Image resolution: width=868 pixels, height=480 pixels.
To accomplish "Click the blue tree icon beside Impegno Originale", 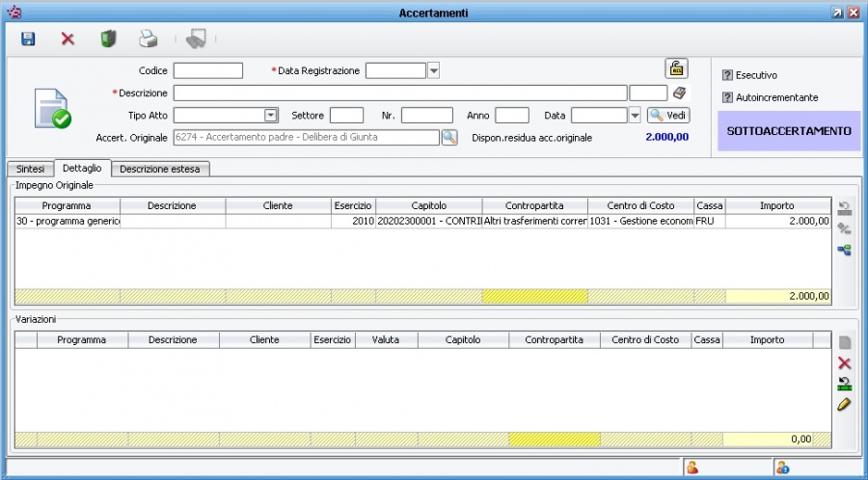I will click(x=844, y=250).
